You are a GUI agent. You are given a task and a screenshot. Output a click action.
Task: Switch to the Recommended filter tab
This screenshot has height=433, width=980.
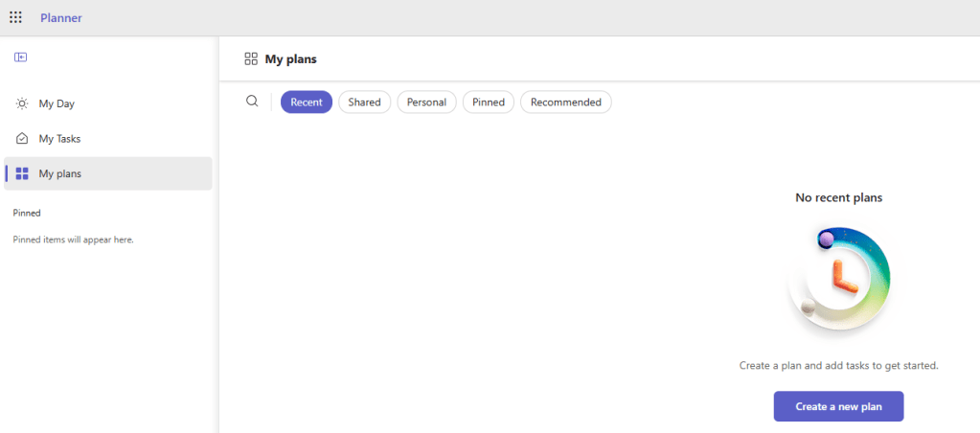pos(565,103)
